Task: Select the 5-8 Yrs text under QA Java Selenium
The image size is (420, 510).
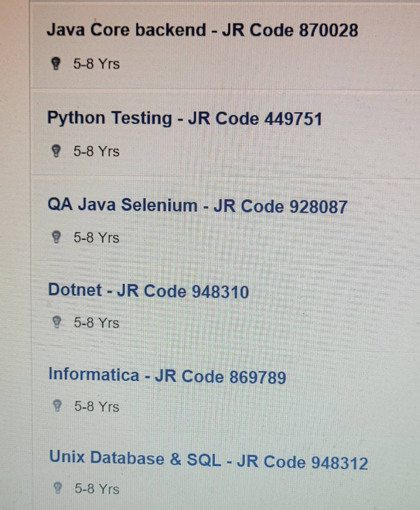Action: point(96,238)
